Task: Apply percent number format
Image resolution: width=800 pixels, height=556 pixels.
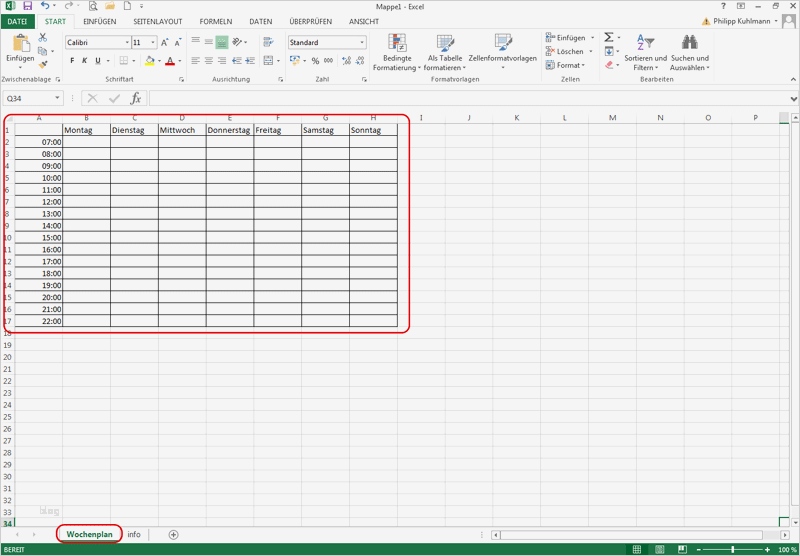Action: [x=315, y=61]
